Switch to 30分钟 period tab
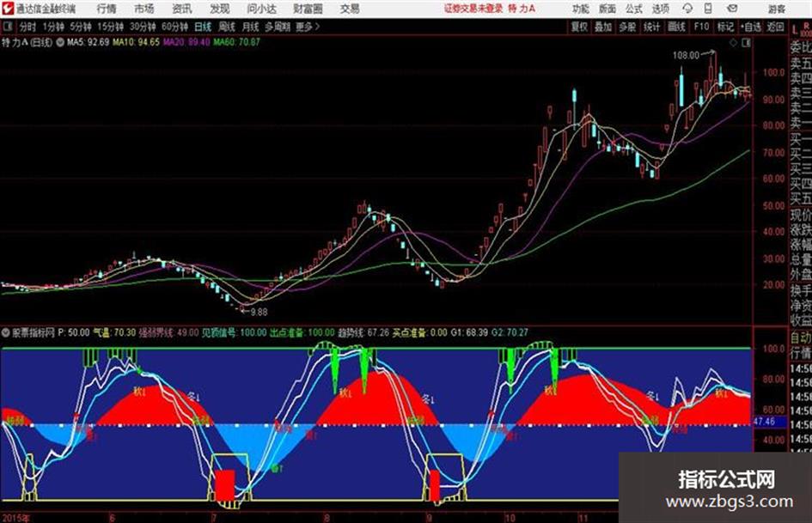Screen dimensions: 812x523 [x=143, y=27]
